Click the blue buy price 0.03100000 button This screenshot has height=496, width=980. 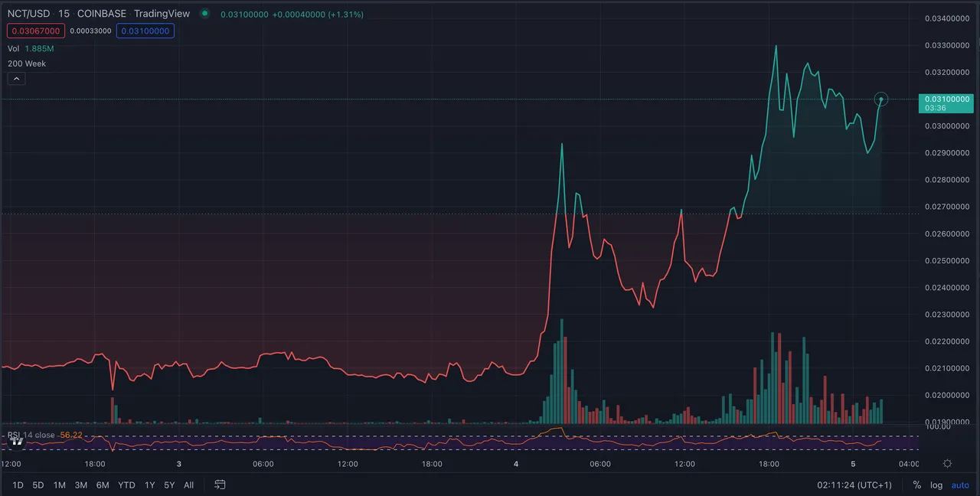coord(145,31)
